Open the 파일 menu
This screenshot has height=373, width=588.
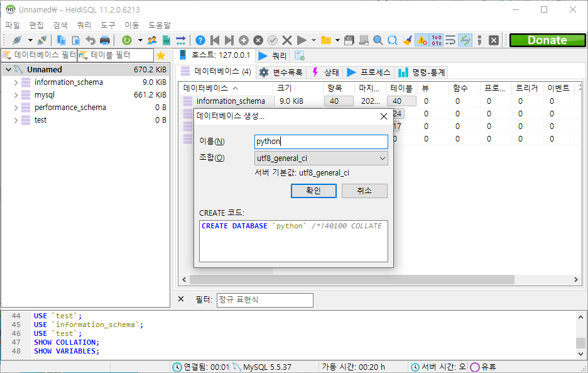[x=13, y=25]
